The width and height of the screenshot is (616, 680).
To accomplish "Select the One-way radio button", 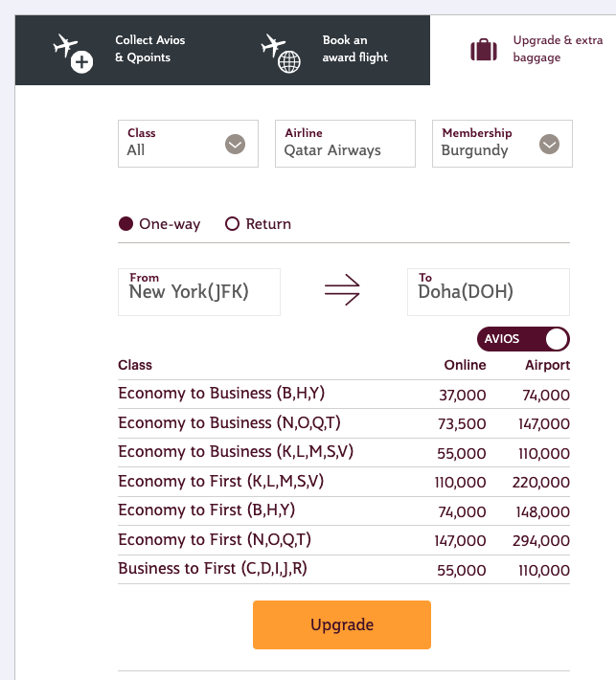I will tap(125, 224).
